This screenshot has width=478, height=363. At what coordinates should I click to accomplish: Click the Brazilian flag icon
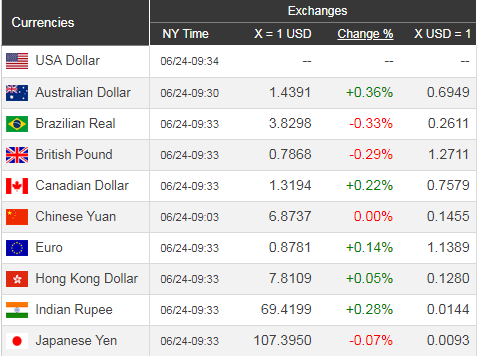(x=17, y=124)
